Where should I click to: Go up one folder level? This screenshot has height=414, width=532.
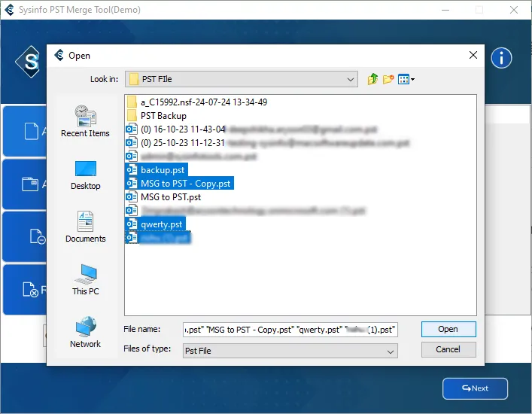pyautogui.click(x=372, y=79)
